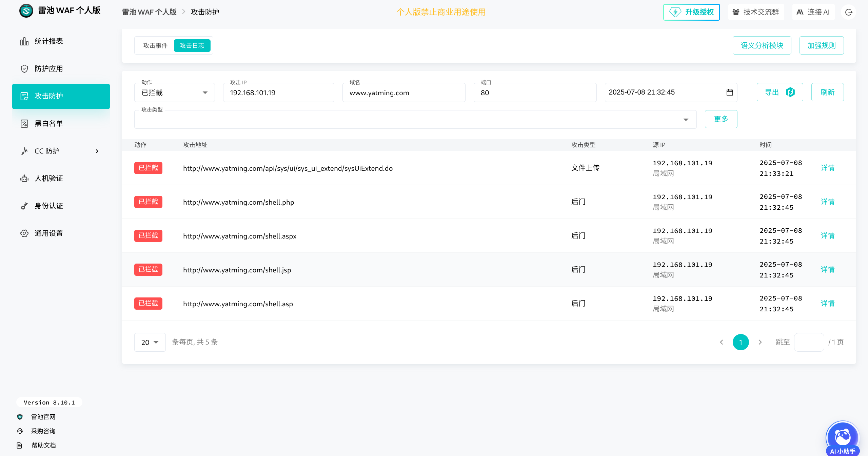Select the attack logs tab
The width and height of the screenshot is (868, 456).
point(192,45)
